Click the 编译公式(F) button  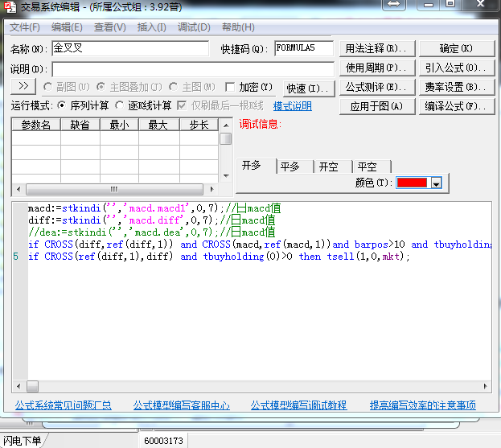456,106
